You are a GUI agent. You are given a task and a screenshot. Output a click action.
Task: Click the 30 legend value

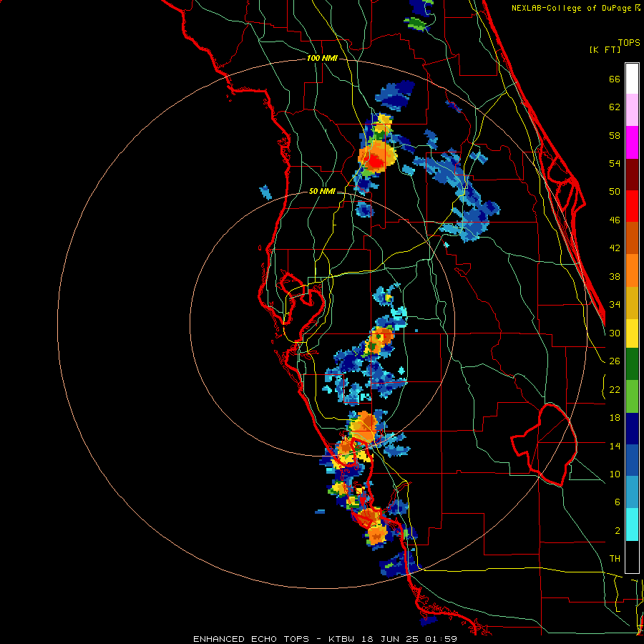(615, 333)
